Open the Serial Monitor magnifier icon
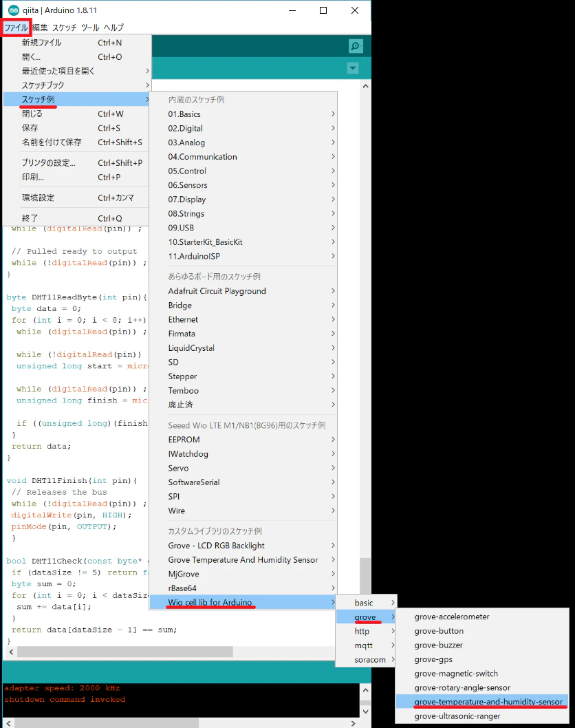Screen dimensions: 575x728 click(356, 46)
